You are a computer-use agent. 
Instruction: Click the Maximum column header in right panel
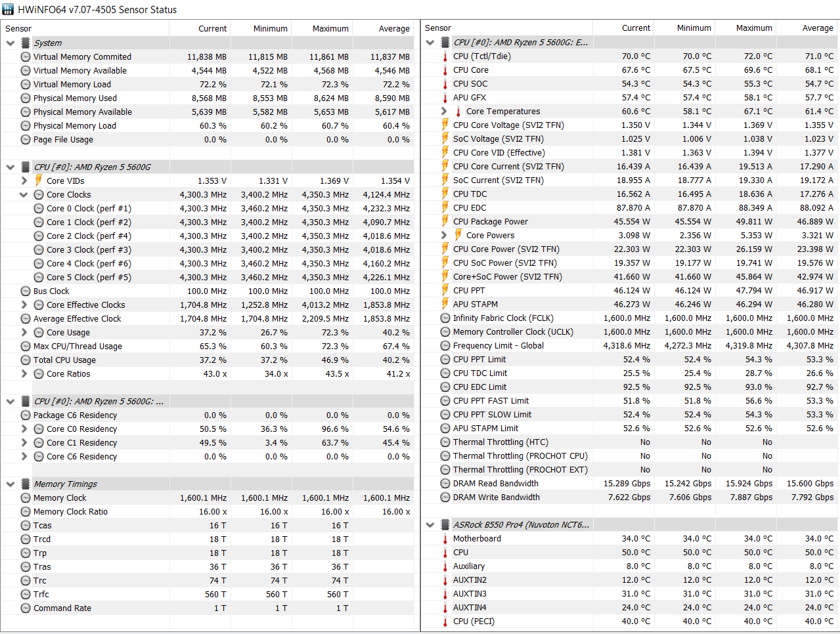coord(745,28)
